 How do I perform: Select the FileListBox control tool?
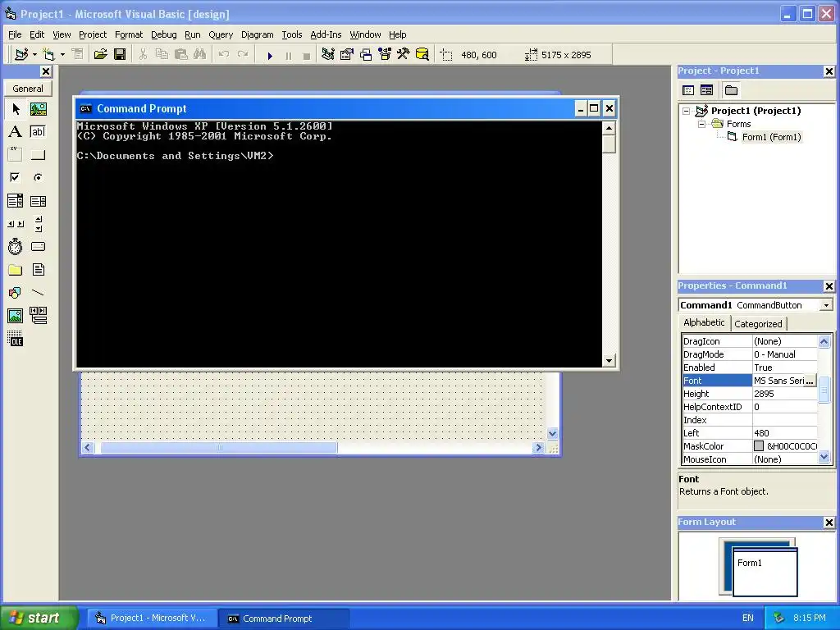click(38, 269)
